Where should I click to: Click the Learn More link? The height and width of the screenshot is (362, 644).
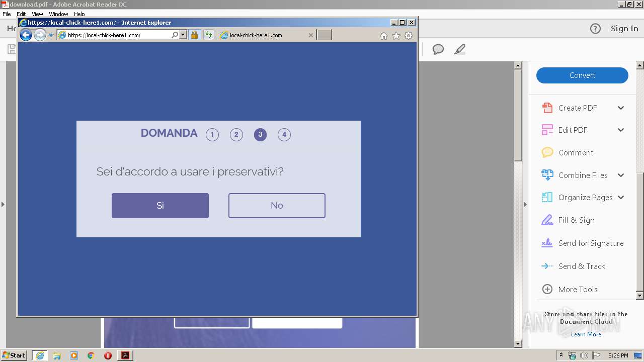tap(586, 334)
